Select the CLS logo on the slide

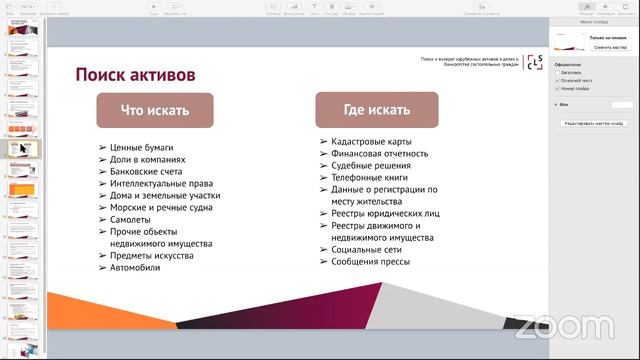[535, 62]
